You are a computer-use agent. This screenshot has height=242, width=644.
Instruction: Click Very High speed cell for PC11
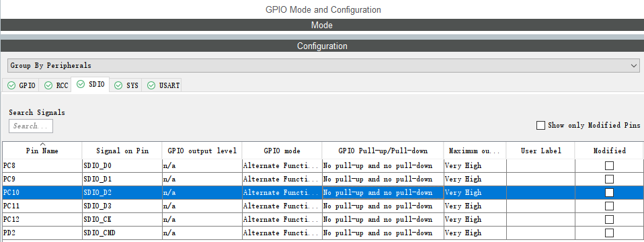tap(475, 206)
